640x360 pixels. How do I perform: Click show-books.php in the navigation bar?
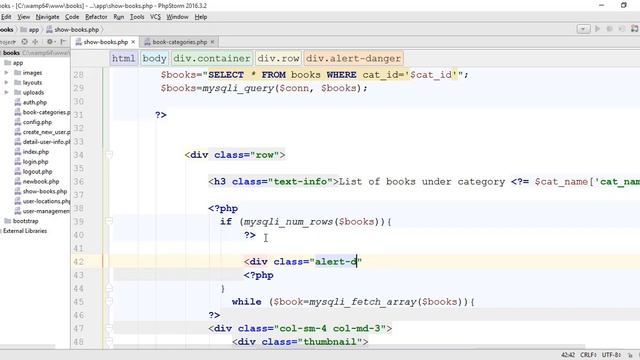coord(73,29)
